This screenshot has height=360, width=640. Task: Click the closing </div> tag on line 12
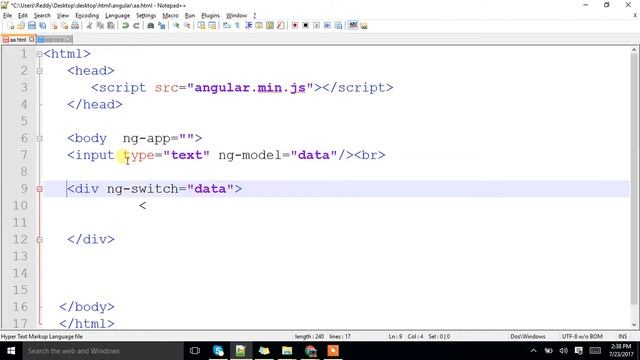point(91,240)
